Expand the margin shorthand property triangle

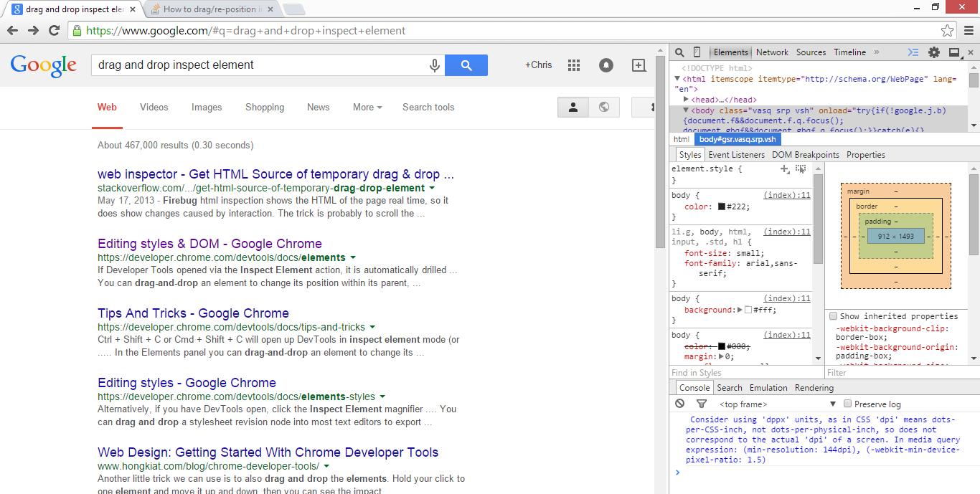tap(720, 356)
